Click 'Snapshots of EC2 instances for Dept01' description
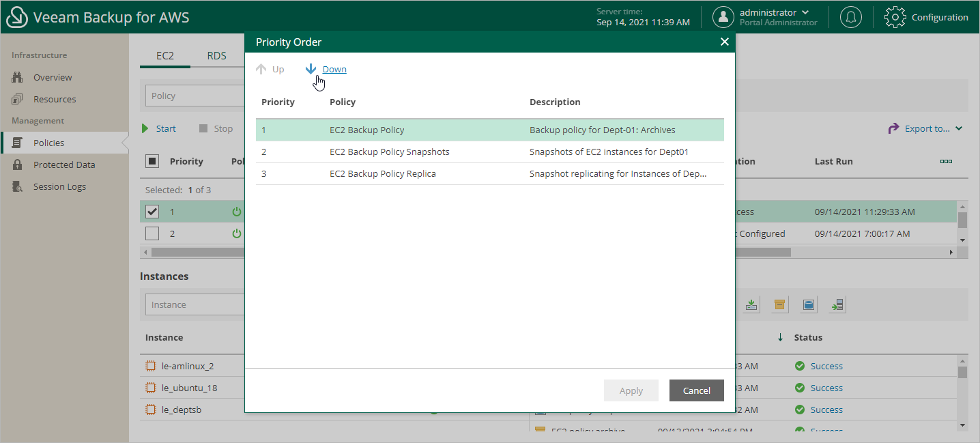Screen dimensions: 980x443 pos(609,152)
